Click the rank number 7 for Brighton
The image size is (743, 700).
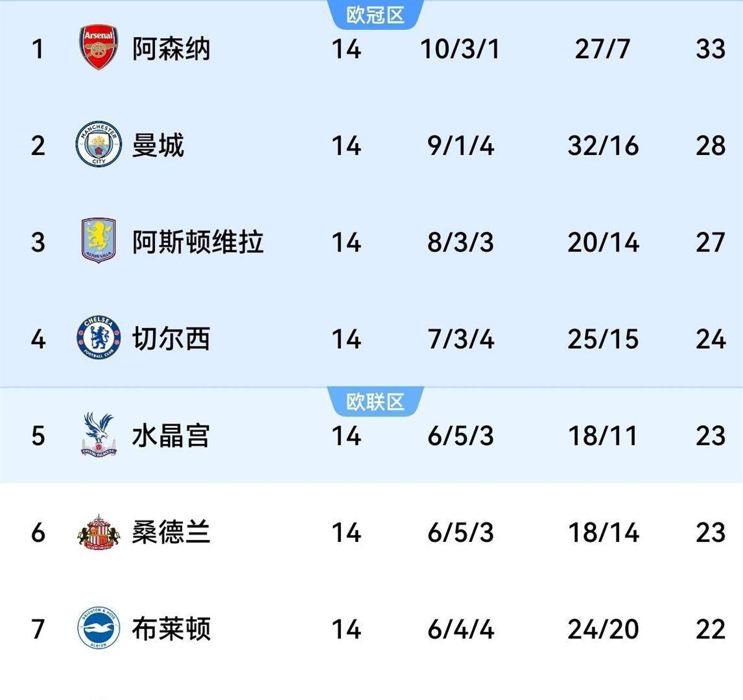point(38,629)
